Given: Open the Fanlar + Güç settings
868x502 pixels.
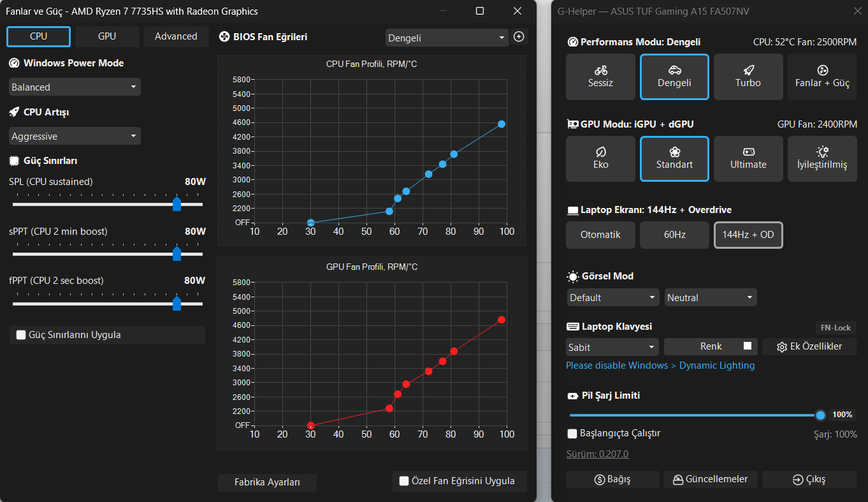Looking at the screenshot, I should pyautogui.click(x=822, y=77).
